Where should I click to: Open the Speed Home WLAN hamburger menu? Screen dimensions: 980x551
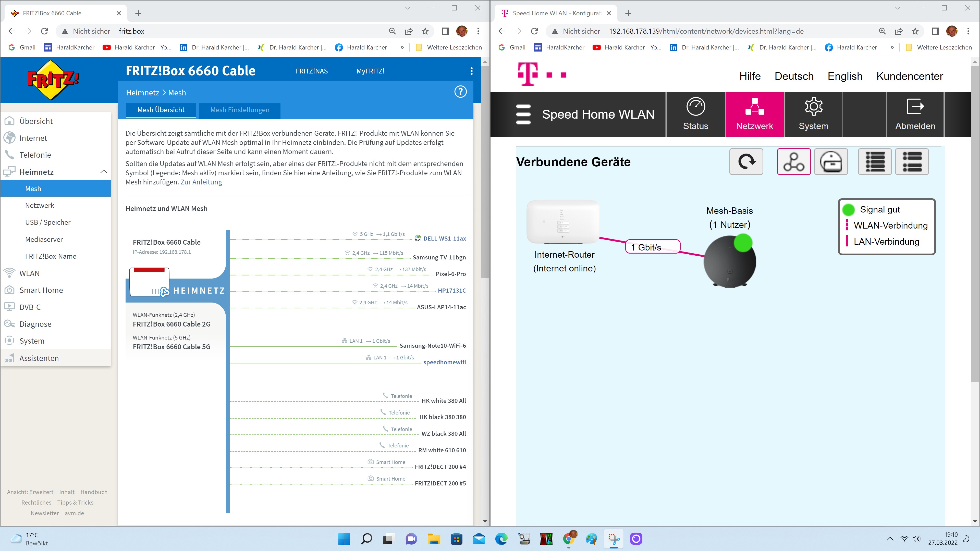click(523, 114)
